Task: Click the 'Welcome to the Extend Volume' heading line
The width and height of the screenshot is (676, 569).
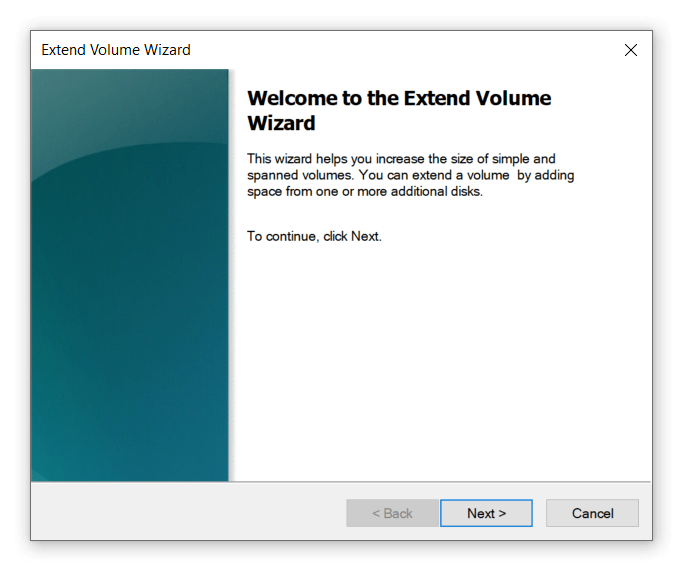Action: pyautogui.click(x=398, y=98)
